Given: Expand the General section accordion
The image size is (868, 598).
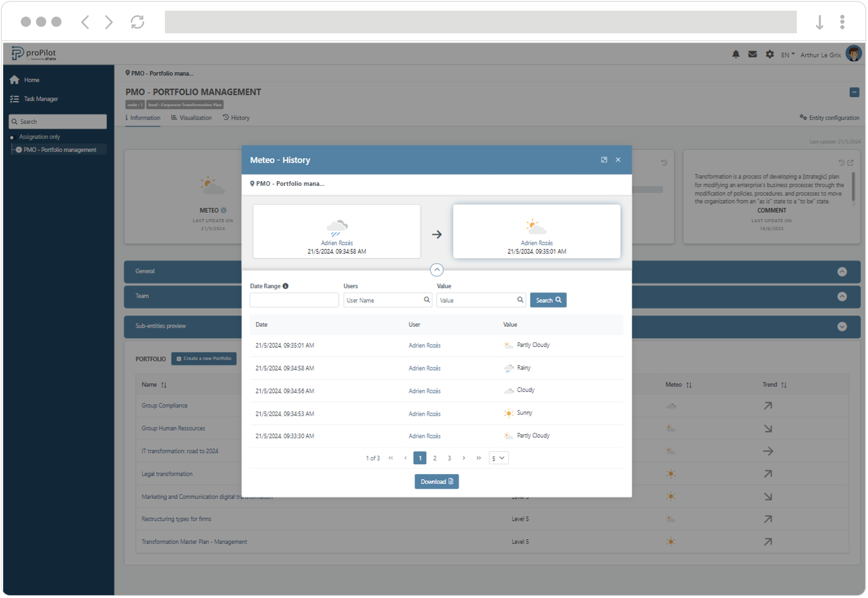Looking at the screenshot, I should pyautogui.click(x=843, y=270).
